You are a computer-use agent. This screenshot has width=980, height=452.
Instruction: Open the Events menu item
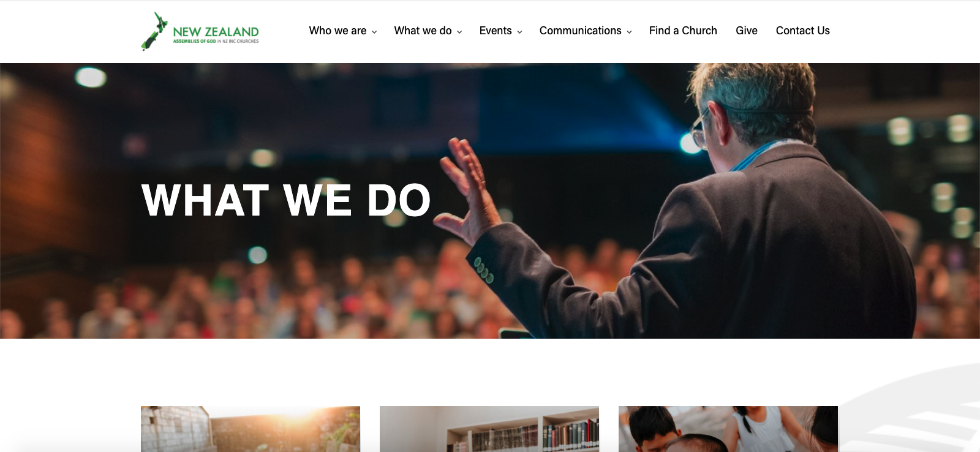pyautogui.click(x=496, y=31)
